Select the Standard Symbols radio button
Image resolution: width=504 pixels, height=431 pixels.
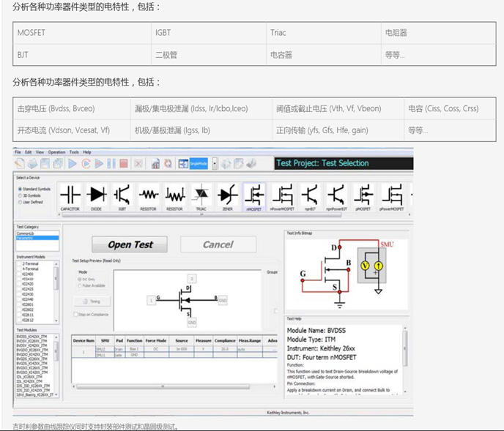click(20, 189)
